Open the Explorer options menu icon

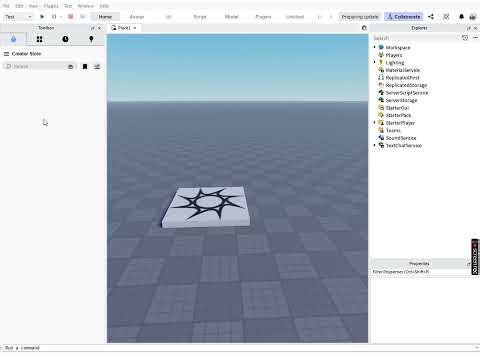tap(476, 38)
